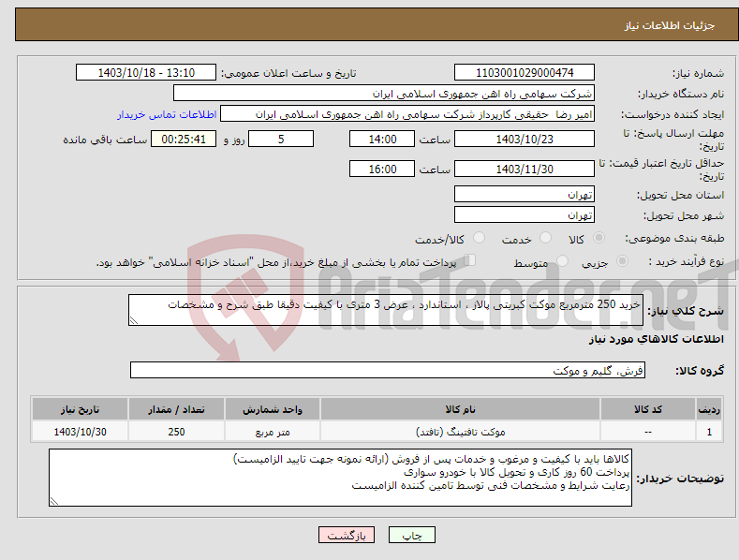
Task: Click the ردیف column header
Action: coord(709,409)
